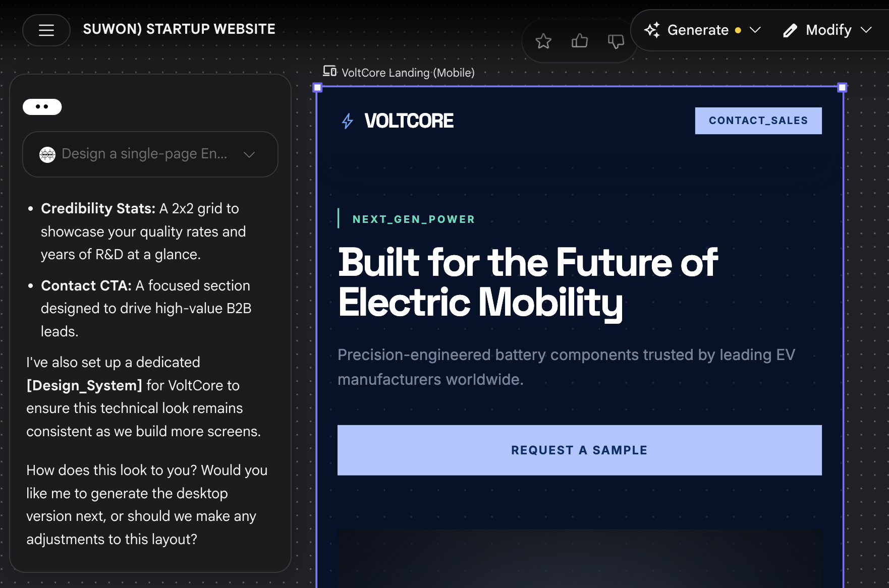Click the SUWON) STARTUP WEBSITE project title

(x=179, y=29)
